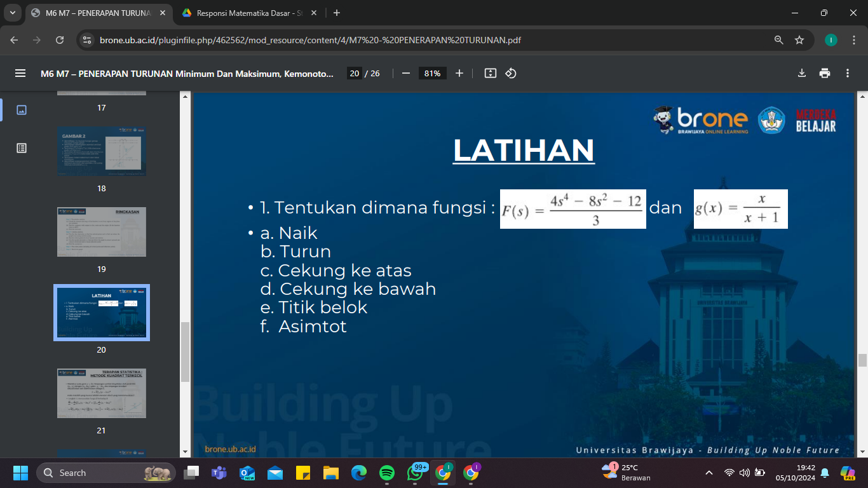Show document outline in sidebar
868x488 pixels.
coord(22,148)
